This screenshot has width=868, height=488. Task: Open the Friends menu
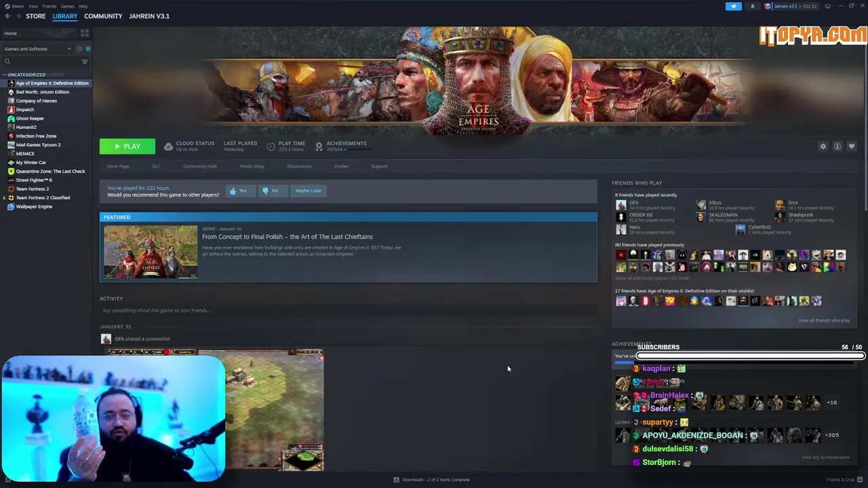[49, 6]
